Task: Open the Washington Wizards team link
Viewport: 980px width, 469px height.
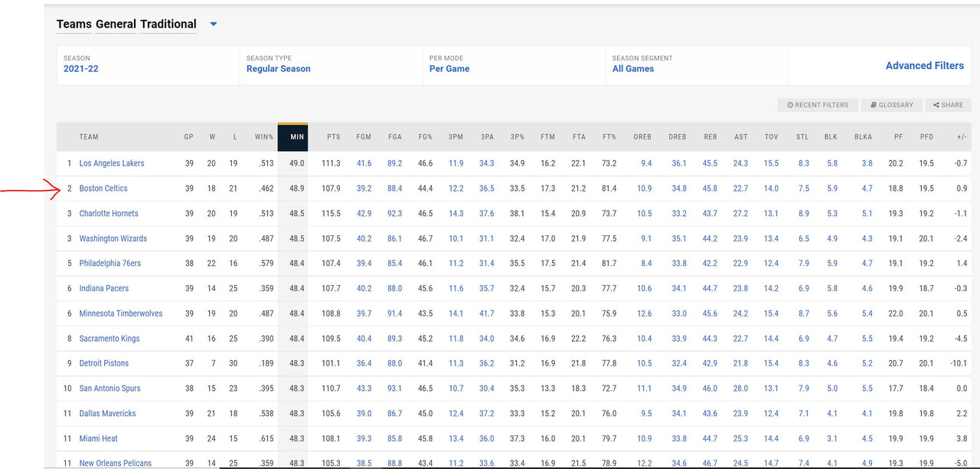Action: point(113,238)
